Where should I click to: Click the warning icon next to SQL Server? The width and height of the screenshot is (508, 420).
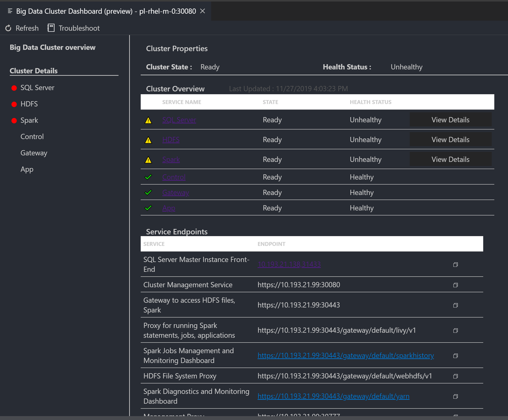click(x=148, y=120)
